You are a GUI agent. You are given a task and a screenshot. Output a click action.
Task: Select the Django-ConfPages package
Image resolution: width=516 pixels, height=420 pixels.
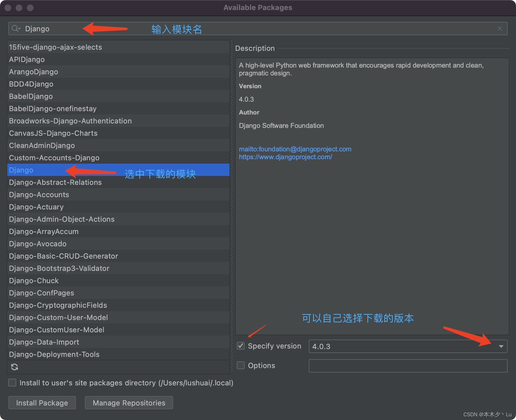tap(118, 293)
